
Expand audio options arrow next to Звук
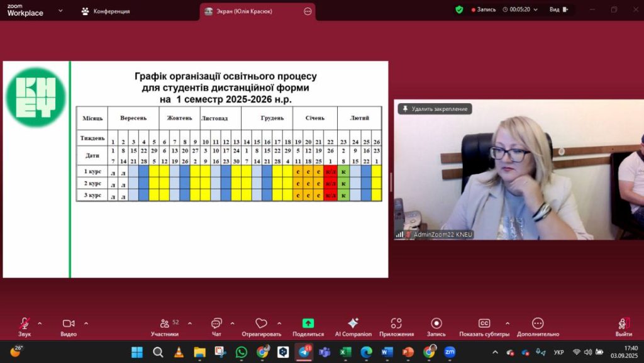[40, 323]
